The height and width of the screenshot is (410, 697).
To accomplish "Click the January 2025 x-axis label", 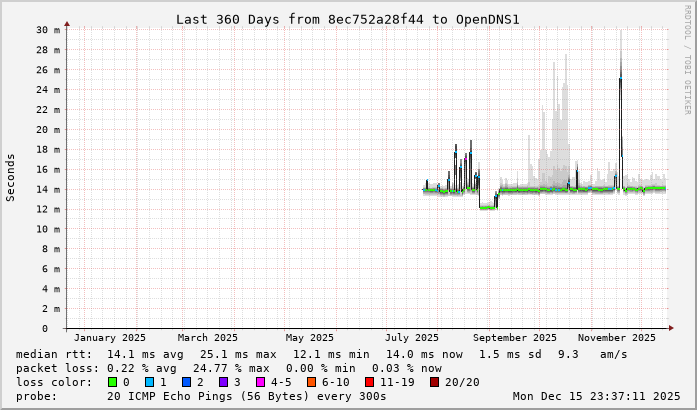I will [x=110, y=338].
